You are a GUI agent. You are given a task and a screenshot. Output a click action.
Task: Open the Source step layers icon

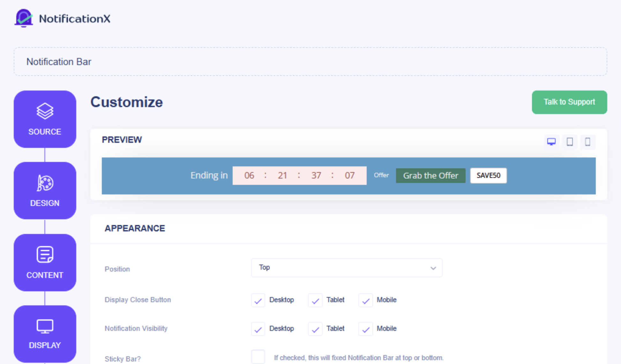click(x=45, y=111)
